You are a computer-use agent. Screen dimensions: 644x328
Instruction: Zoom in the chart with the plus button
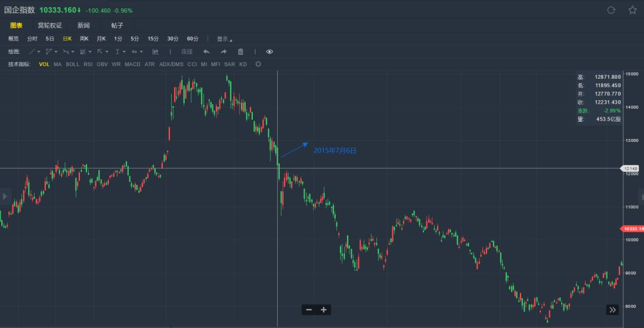[x=324, y=310]
